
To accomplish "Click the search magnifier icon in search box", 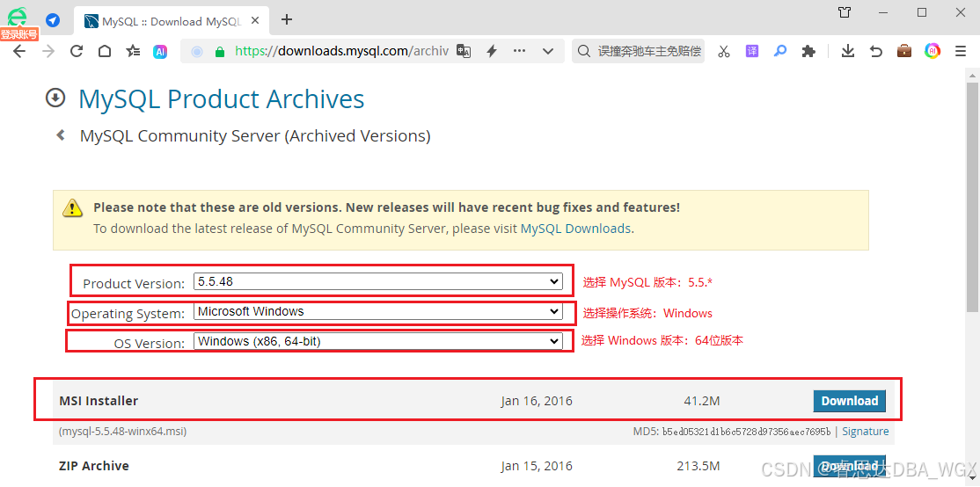I will 584,51.
